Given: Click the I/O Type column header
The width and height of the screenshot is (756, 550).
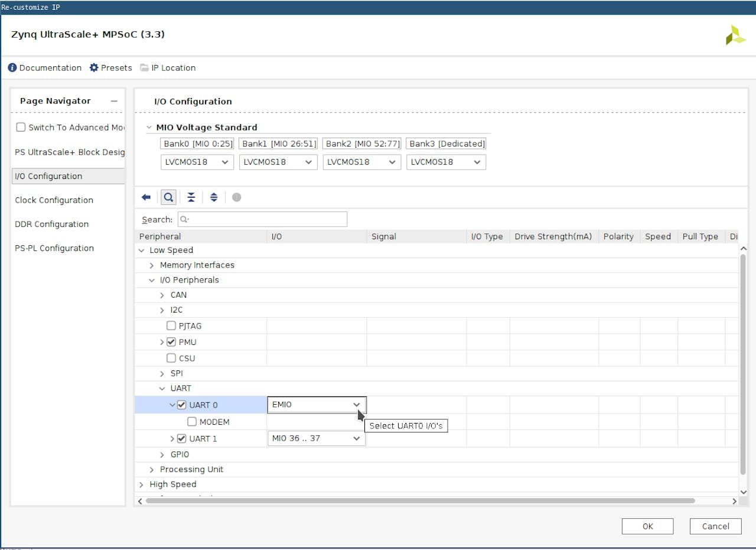Looking at the screenshot, I should (487, 236).
